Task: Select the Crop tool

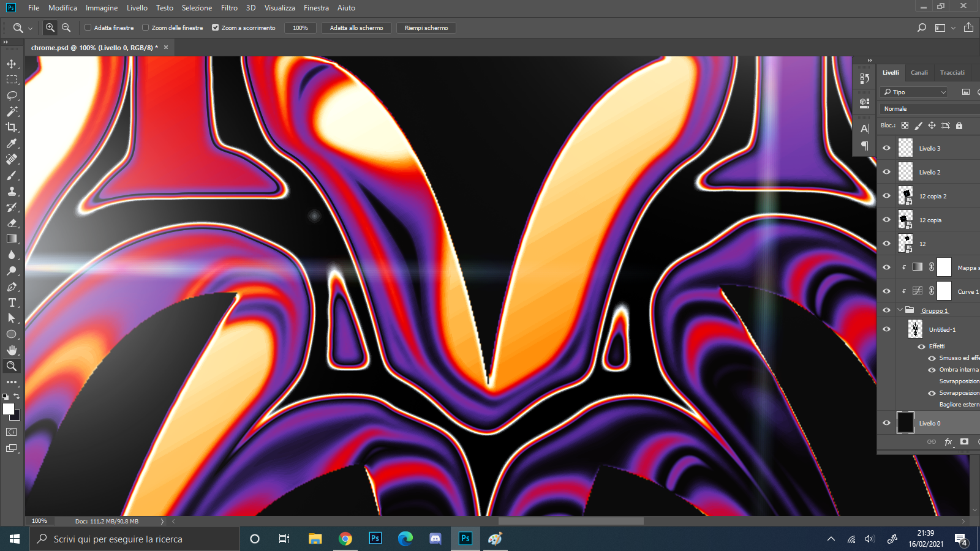Action: (12, 128)
